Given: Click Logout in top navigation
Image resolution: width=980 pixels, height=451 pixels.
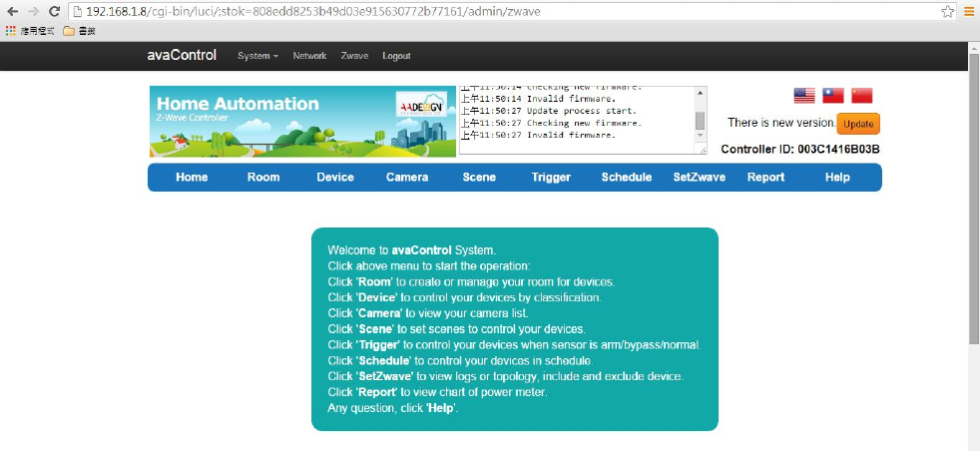Looking at the screenshot, I should (x=396, y=56).
